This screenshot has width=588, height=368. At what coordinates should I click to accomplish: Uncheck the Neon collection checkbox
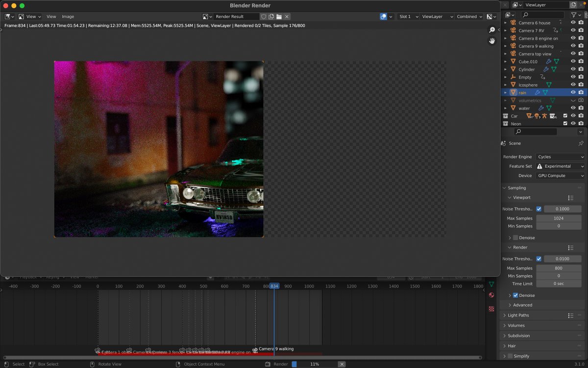click(x=565, y=124)
